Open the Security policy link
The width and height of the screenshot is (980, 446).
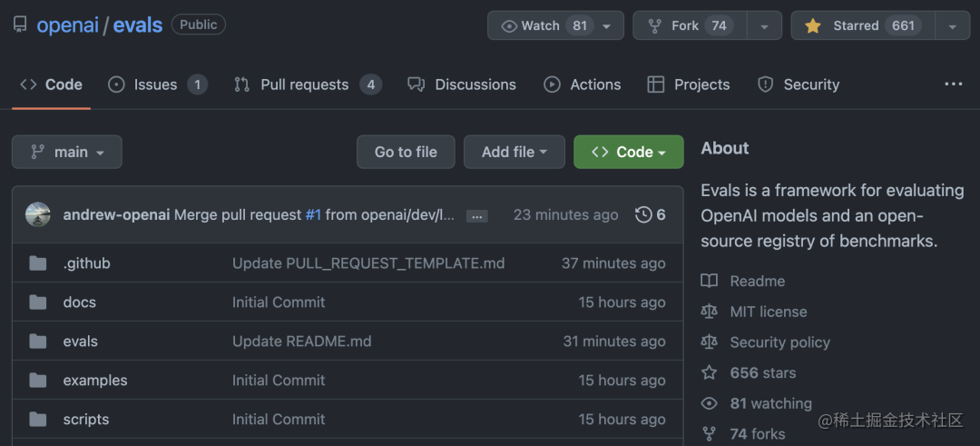tap(780, 342)
